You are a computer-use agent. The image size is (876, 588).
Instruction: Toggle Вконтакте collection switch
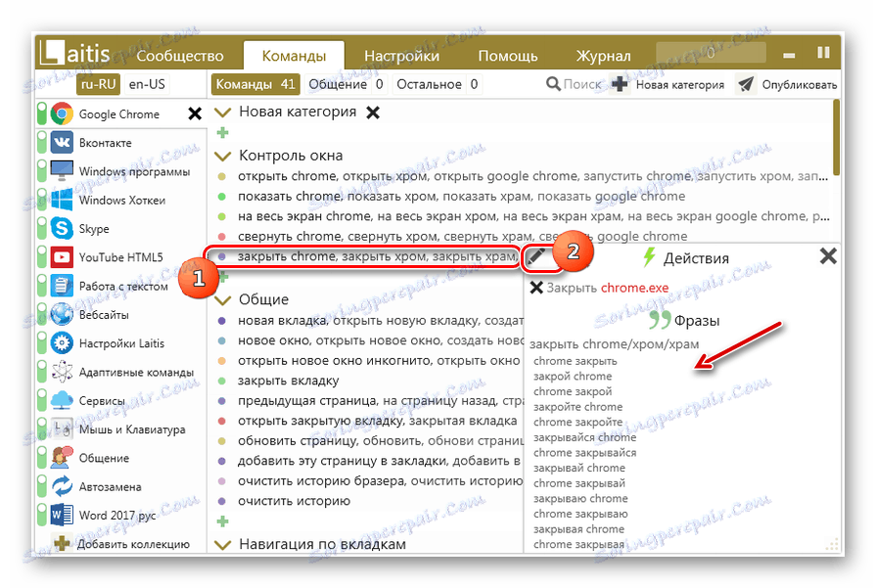tap(42, 143)
